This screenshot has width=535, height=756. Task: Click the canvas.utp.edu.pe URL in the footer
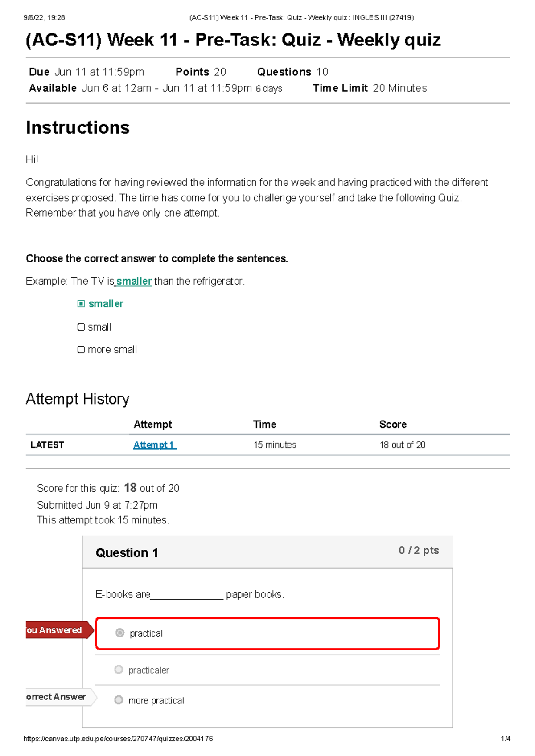(118, 739)
